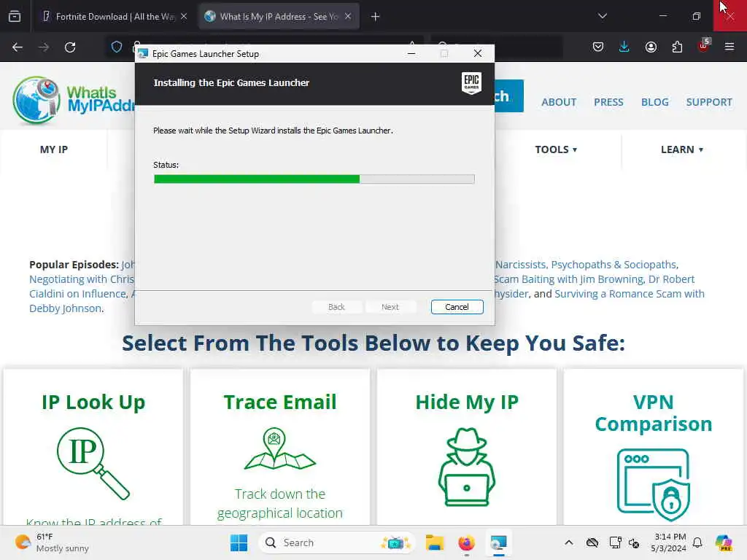Open Scam Baiting with Jim Browning link
747x560 pixels.
point(569,279)
